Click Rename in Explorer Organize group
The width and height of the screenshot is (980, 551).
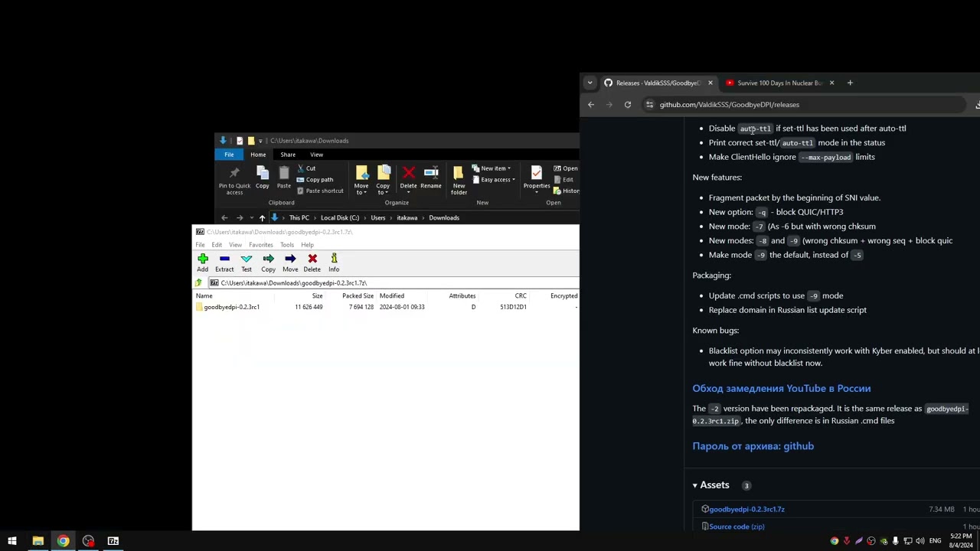(x=431, y=178)
